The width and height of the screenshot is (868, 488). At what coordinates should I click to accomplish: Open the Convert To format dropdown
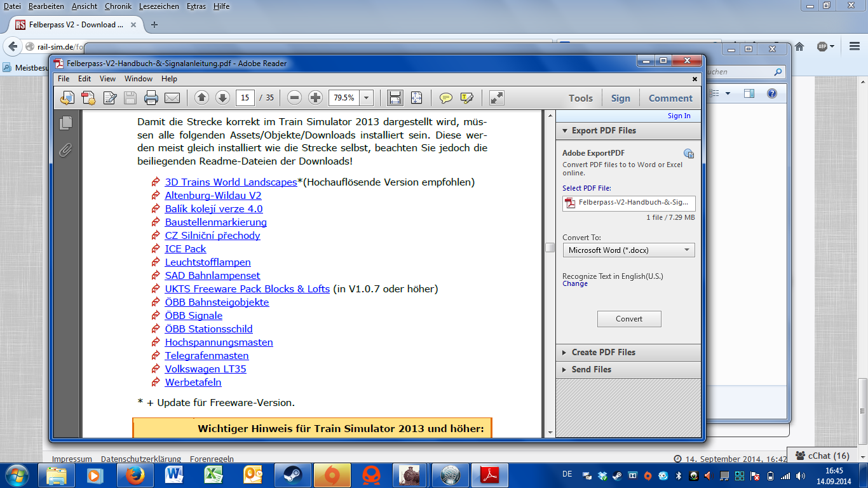coord(628,250)
